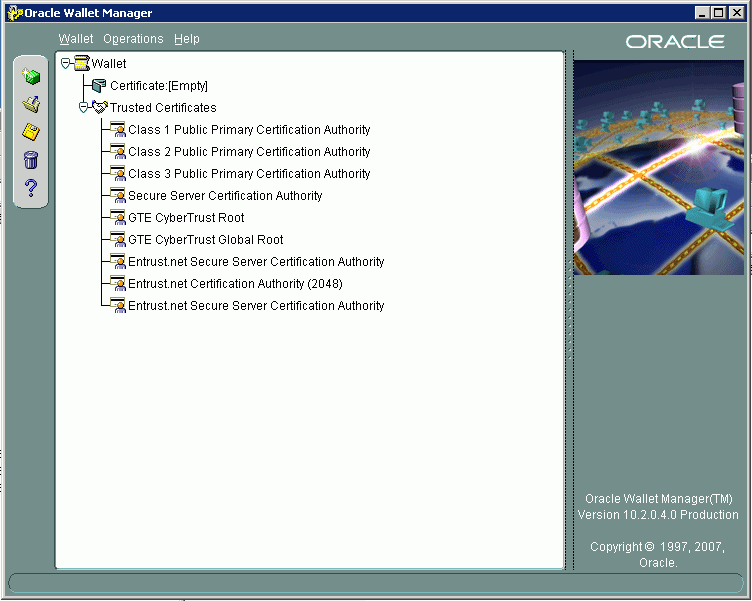This screenshot has height=601, width=752.
Task: Select the Trusted Certificates label
Action: pyautogui.click(x=163, y=107)
